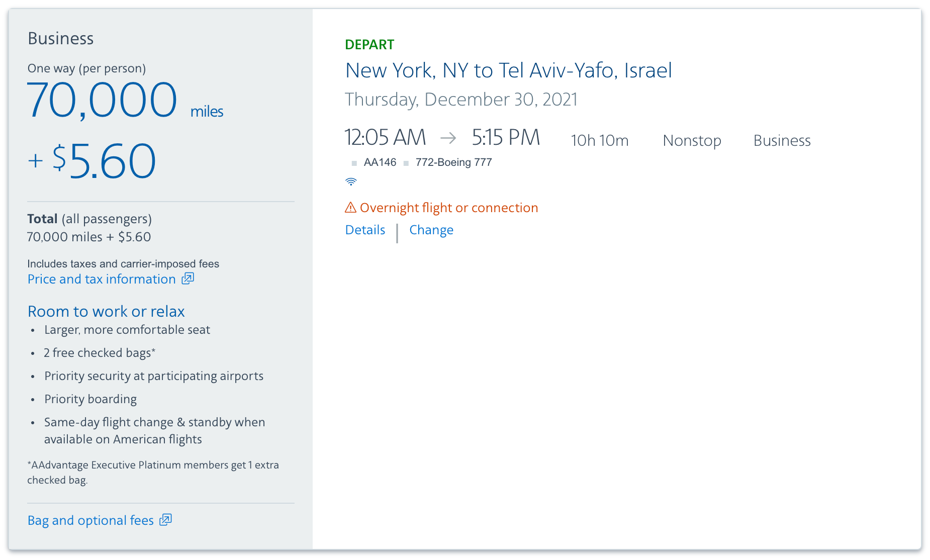930x560 pixels.
Task: Click the Nonstop flight label
Action: point(692,141)
